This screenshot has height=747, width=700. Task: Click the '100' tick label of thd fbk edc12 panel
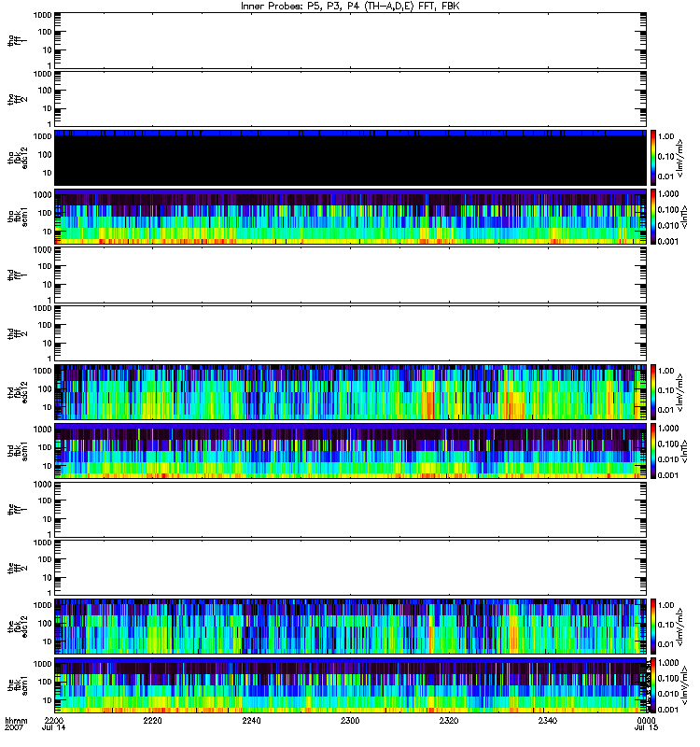pyautogui.click(x=44, y=388)
